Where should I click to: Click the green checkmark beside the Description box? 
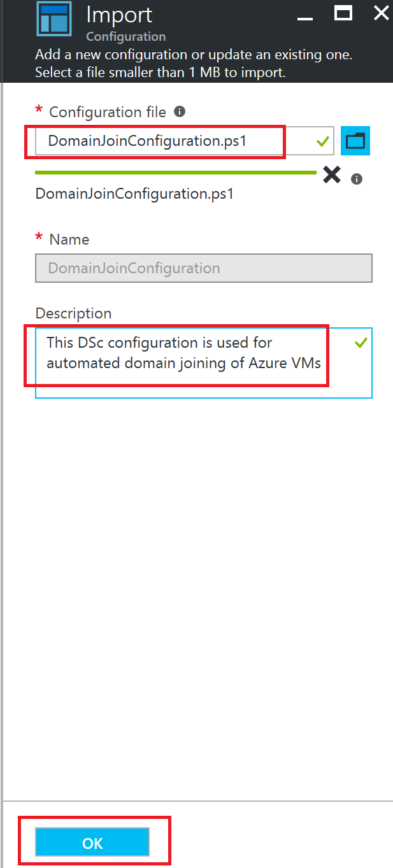click(361, 342)
